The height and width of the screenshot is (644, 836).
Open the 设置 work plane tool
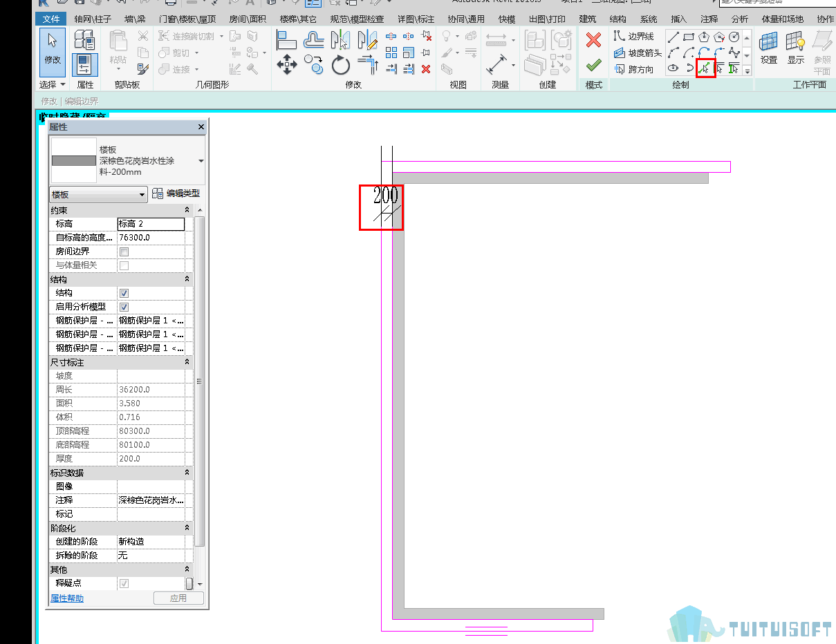point(769,48)
